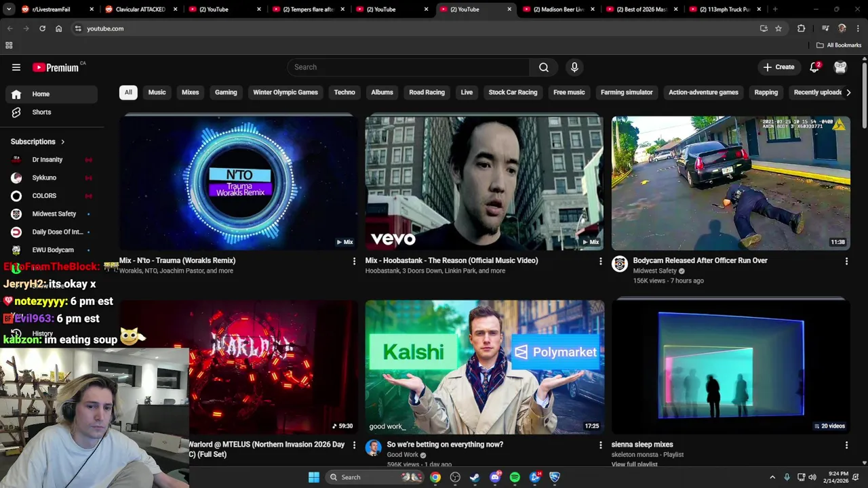Screen dimensions: 868x488
Task: Click the browser home icon
Action: click(x=58, y=28)
